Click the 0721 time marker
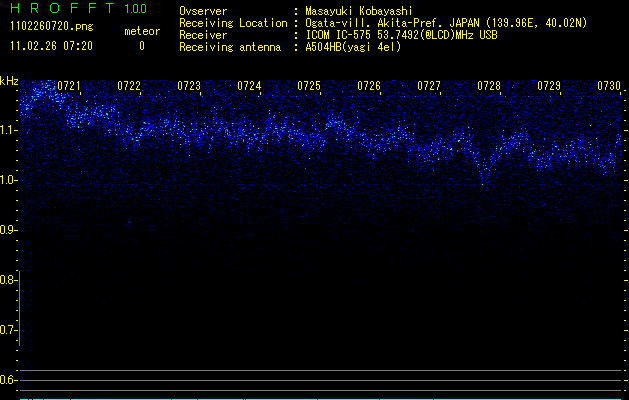629x400 pixels. (x=69, y=87)
